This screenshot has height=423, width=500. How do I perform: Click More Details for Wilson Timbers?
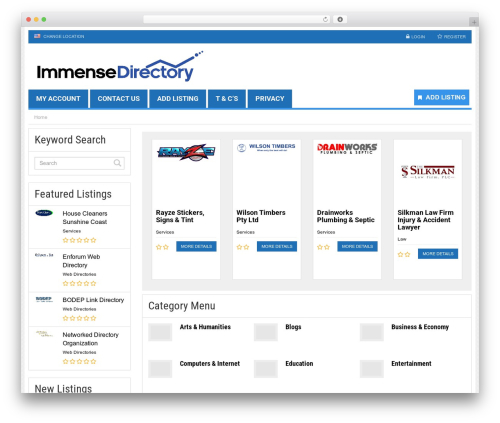coord(277,246)
